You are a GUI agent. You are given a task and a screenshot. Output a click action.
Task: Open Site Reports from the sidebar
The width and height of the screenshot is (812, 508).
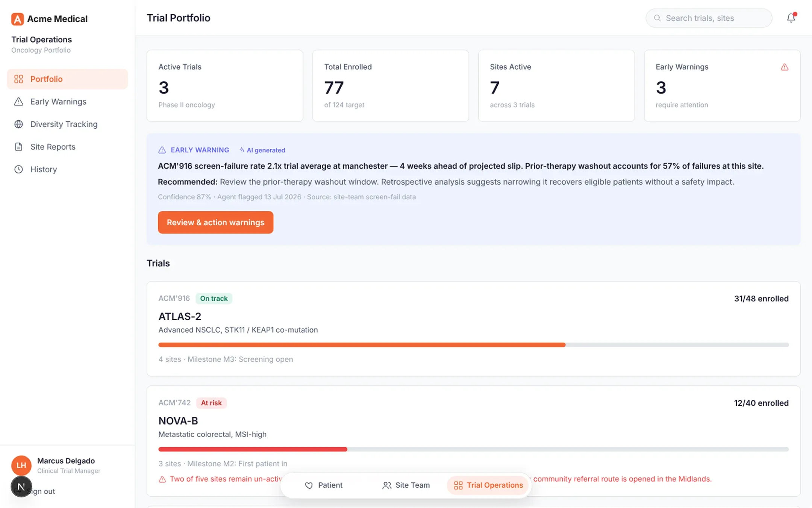(67, 147)
